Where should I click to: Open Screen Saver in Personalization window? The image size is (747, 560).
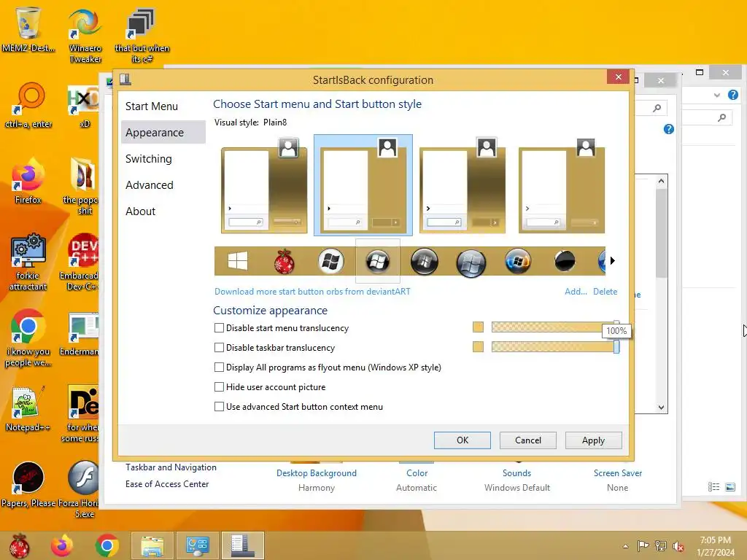618,472
